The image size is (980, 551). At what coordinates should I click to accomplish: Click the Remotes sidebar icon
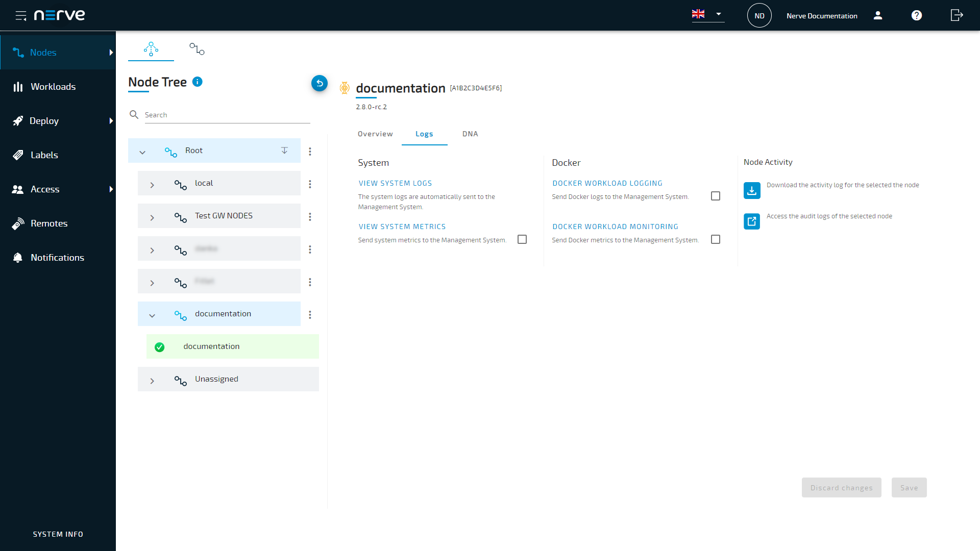pos(19,223)
